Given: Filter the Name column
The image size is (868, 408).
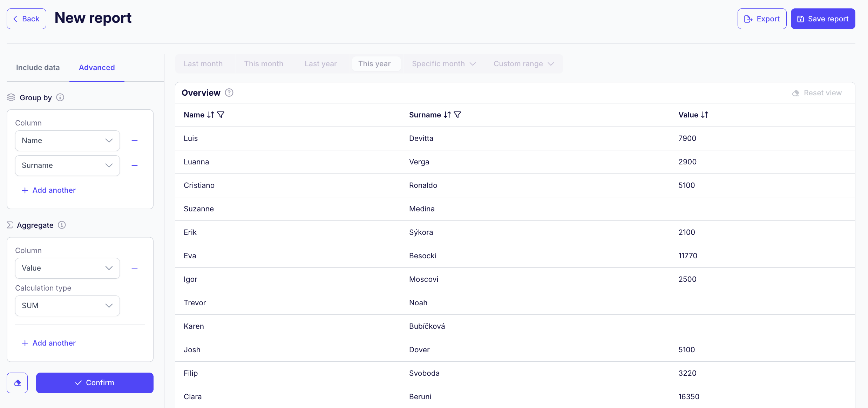Looking at the screenshot, I should coord(221,115).
